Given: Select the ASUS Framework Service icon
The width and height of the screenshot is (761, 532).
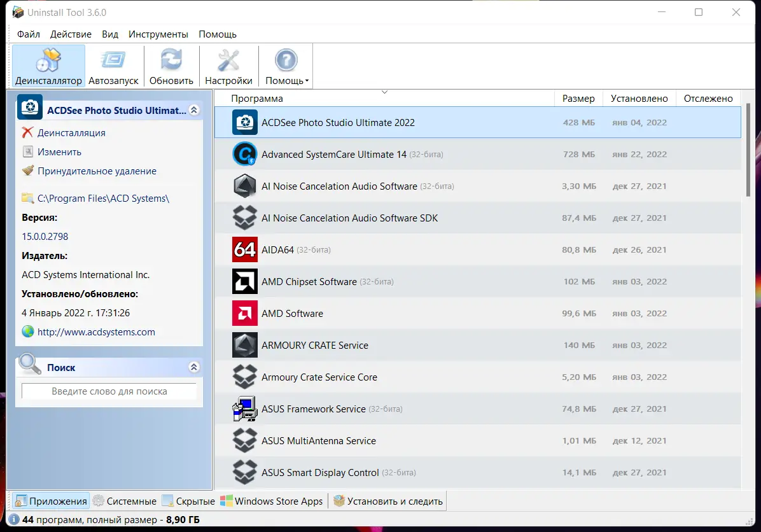Looking at the screenshot, I should point(244,409).
